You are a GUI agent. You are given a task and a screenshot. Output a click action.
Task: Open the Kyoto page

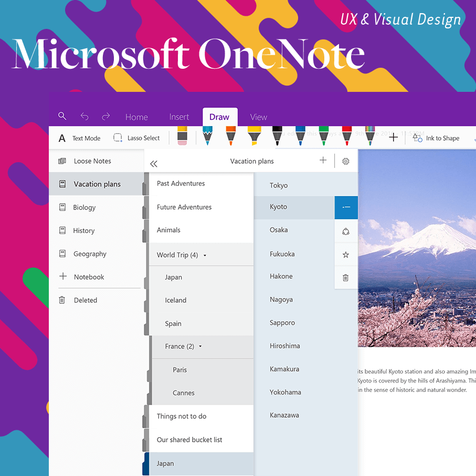tap(294, 207)
